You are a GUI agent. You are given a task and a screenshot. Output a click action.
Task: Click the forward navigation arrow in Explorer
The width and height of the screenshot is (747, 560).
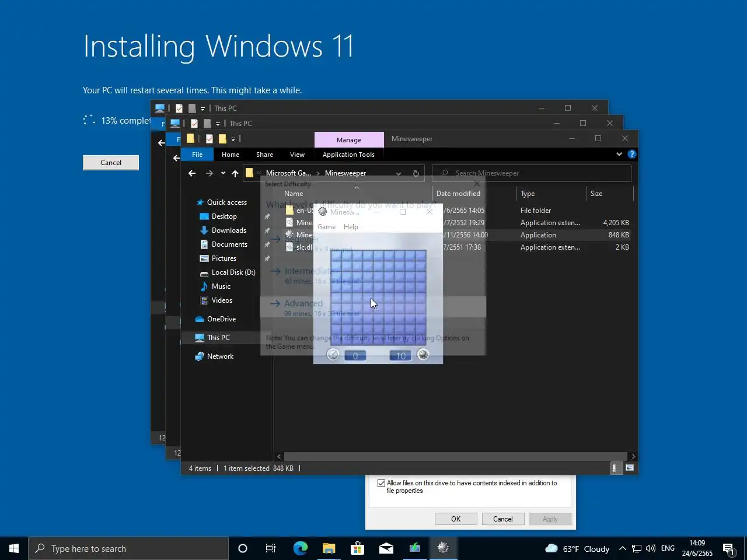pyautogui.click(x=209, y=173)
